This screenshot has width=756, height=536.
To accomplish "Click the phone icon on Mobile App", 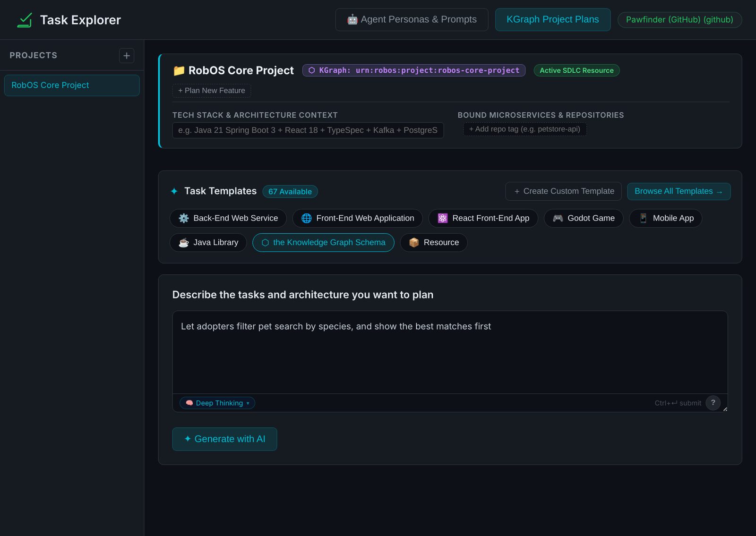I will (x=643, y=218).
